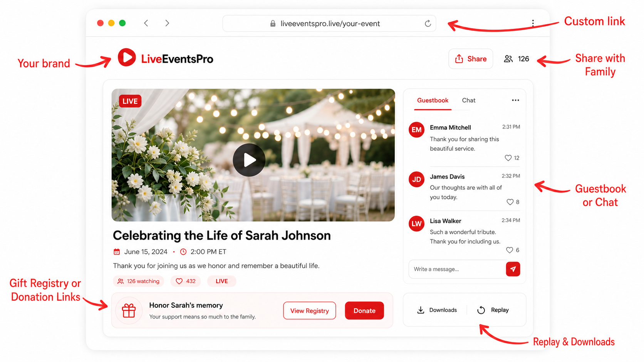Click the browser back arrow
Viewport: 644px width, 362px height.
tap(146, 23)
